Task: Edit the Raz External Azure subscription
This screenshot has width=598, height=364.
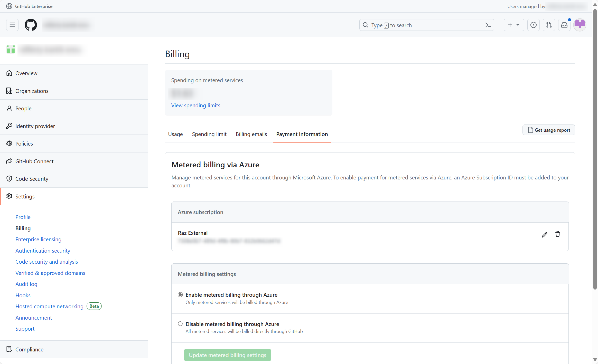Action: pos(544,235)
